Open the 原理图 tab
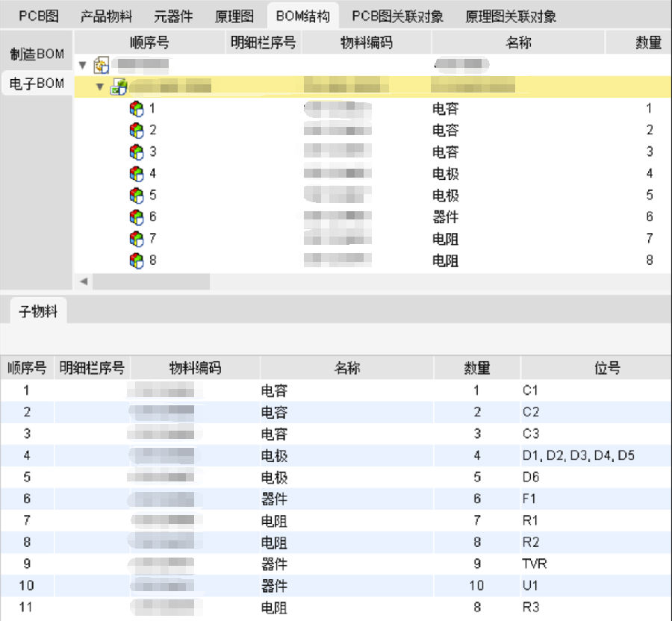This screenshot has height=621, width=672. (234, 16)
